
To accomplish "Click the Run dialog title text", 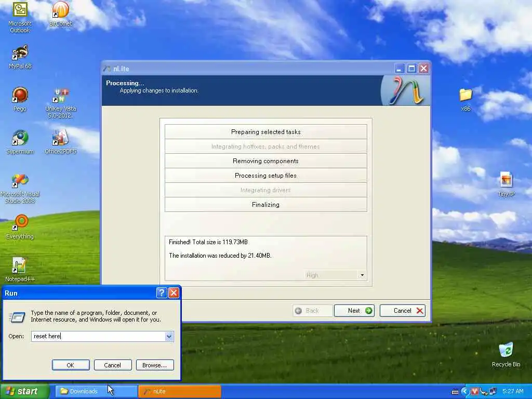I will click(11, 293).
